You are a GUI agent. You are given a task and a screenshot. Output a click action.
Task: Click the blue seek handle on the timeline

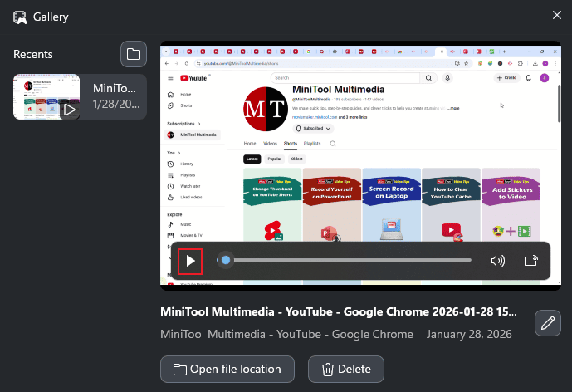point(226,260)
